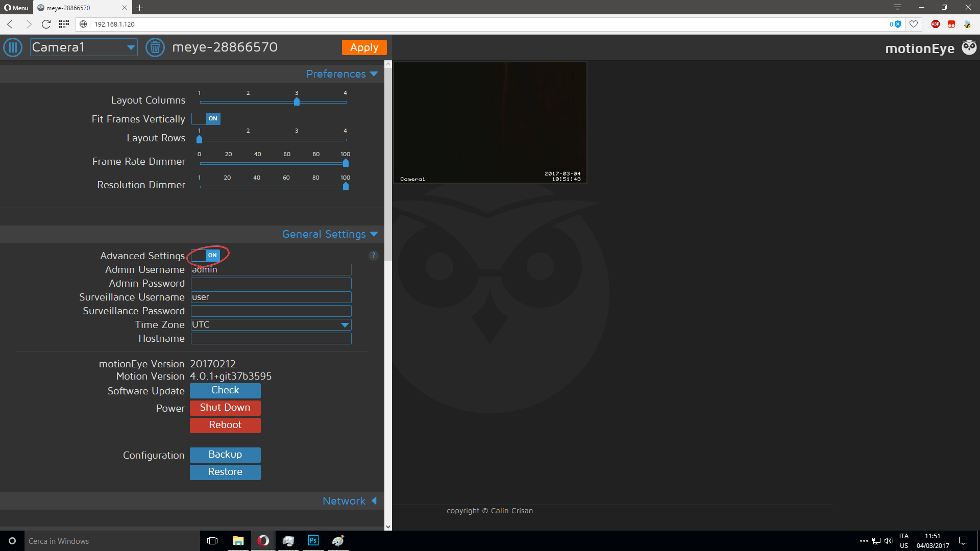Image resolution: width=980 pixels, height=551 pixels.
Task: Click the computer program taskbar icon
Action: point(288,541)
